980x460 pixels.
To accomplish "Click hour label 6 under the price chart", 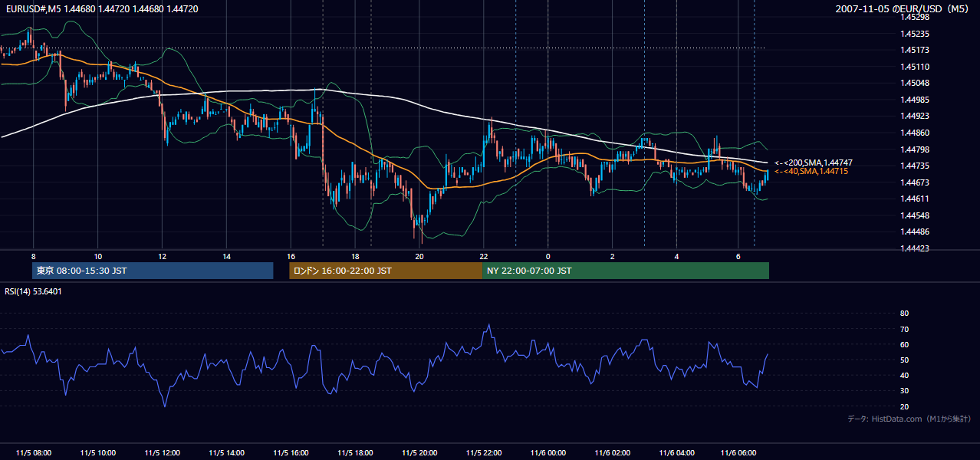I will 738,256.
